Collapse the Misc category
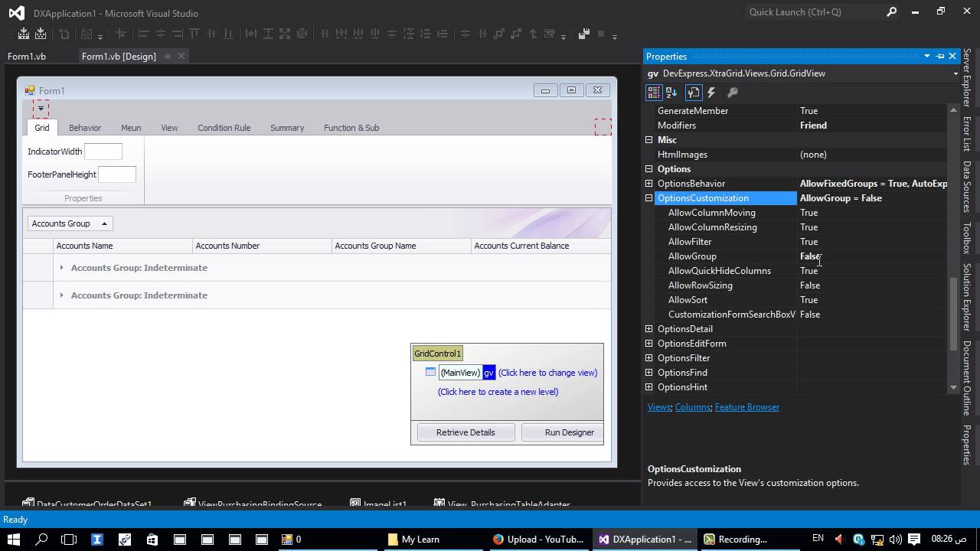This screenshot has width=980, height=551. tap(649, 140)
